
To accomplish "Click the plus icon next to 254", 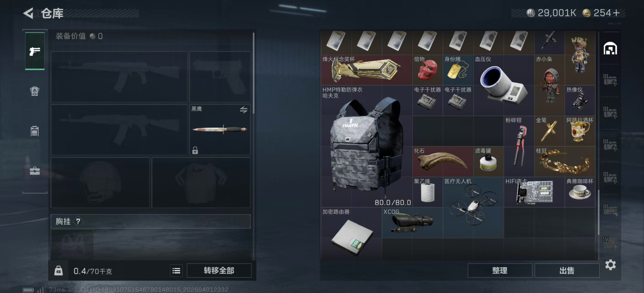I will pyautogui.click(x=617, y=13).
